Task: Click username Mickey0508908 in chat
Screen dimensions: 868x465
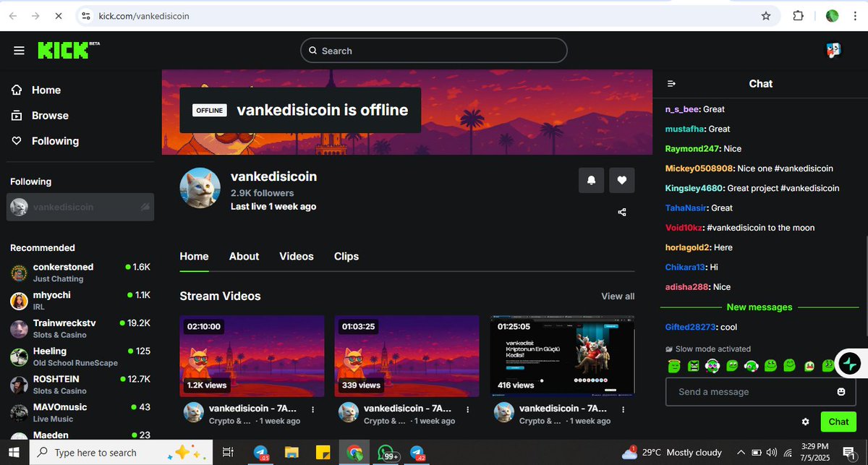Action: coord(699,168)
